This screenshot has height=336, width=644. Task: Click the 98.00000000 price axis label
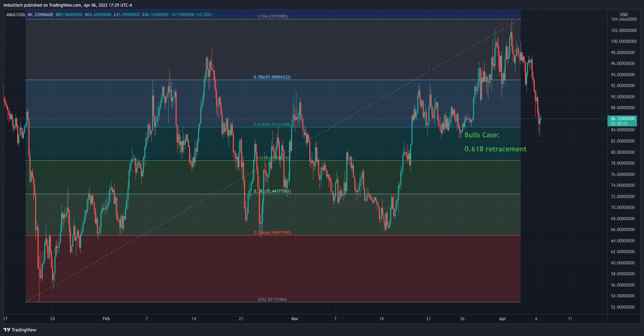point(624,53)
